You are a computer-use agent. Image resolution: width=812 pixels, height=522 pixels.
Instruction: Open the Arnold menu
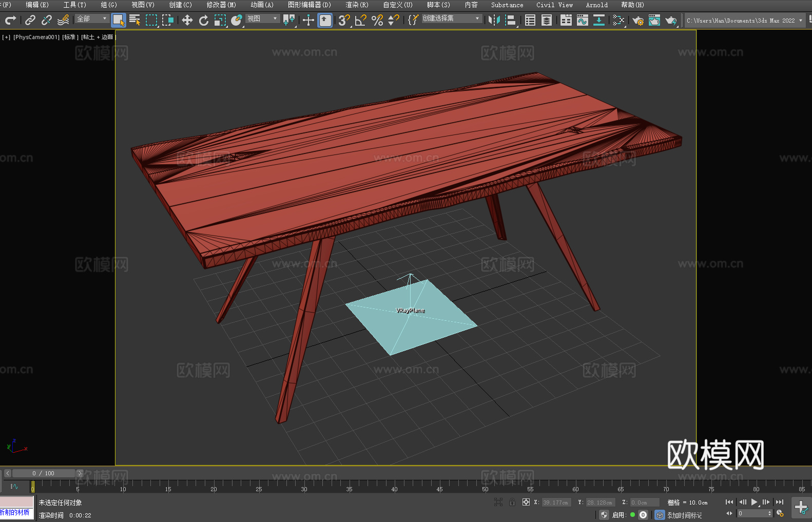coord(596,5)
